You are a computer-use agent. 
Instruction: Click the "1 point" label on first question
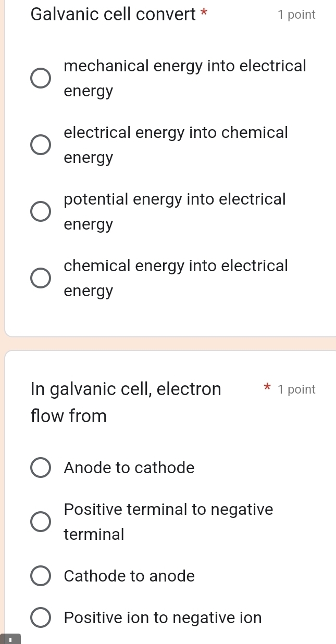(x=297, y=15)
